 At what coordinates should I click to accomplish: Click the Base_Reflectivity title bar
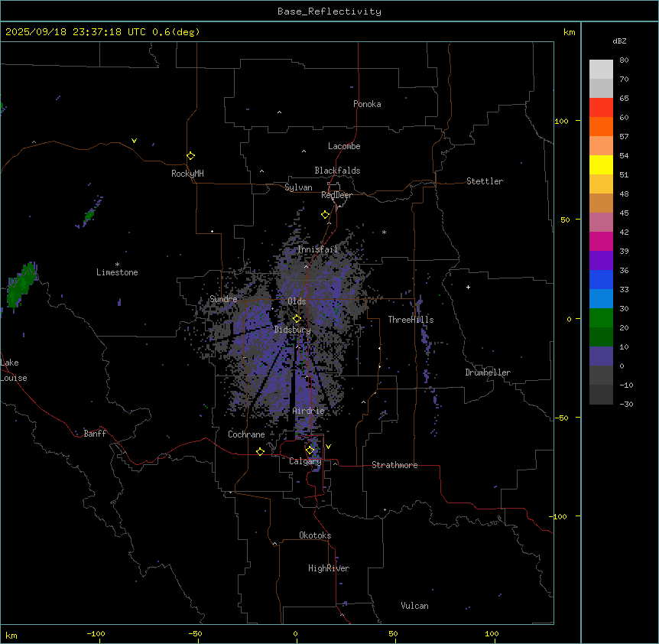coord(329,11)
